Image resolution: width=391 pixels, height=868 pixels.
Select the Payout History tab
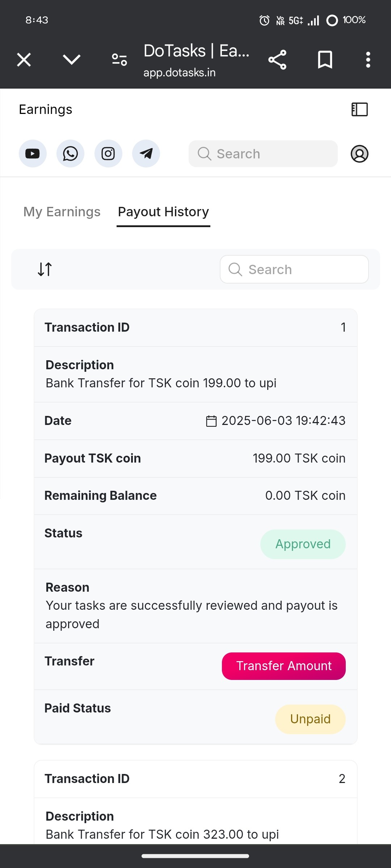(163, 212)
